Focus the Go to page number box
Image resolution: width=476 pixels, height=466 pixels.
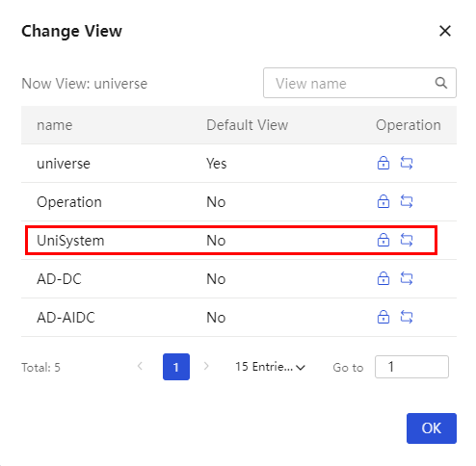(411, 367)
